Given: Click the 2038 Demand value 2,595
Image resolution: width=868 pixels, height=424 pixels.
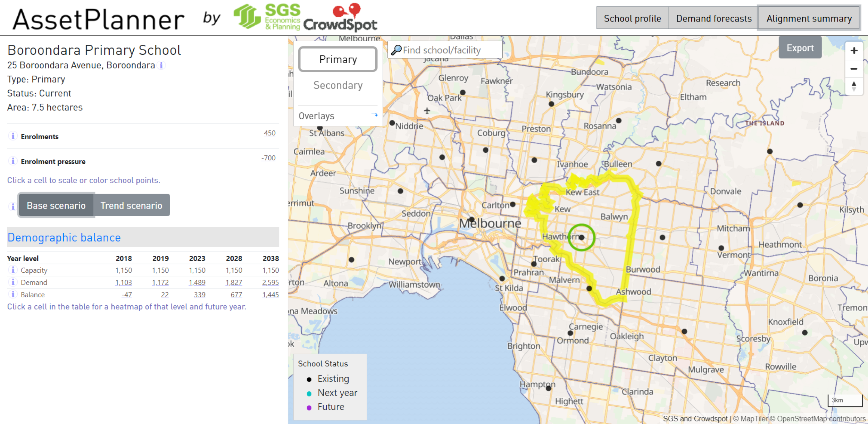Looking at the screenshot, I should click(271, 282).
